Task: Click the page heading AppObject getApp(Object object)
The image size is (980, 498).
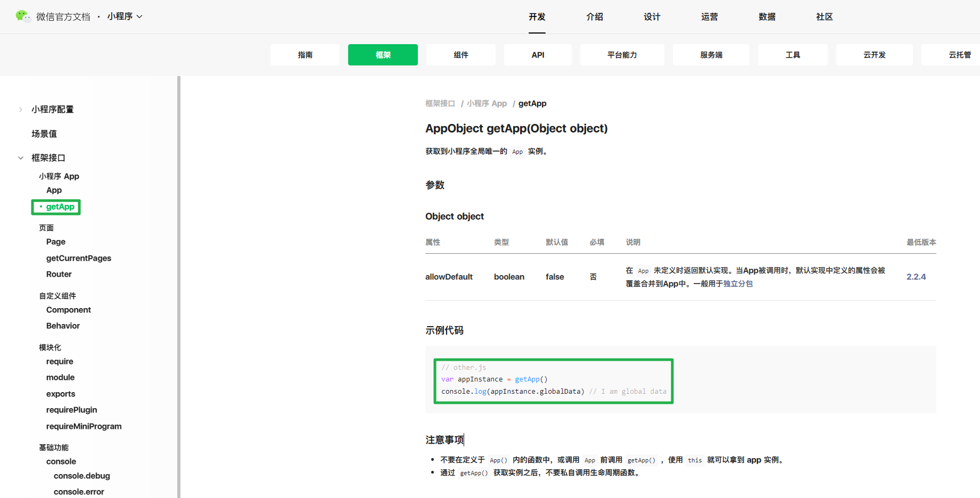Action: (x=516, y=129)
